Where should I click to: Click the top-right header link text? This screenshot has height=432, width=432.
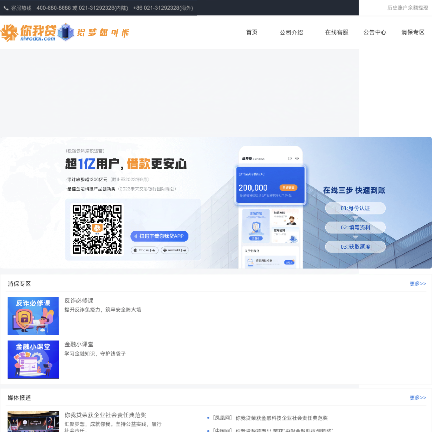tap(408, 7)
